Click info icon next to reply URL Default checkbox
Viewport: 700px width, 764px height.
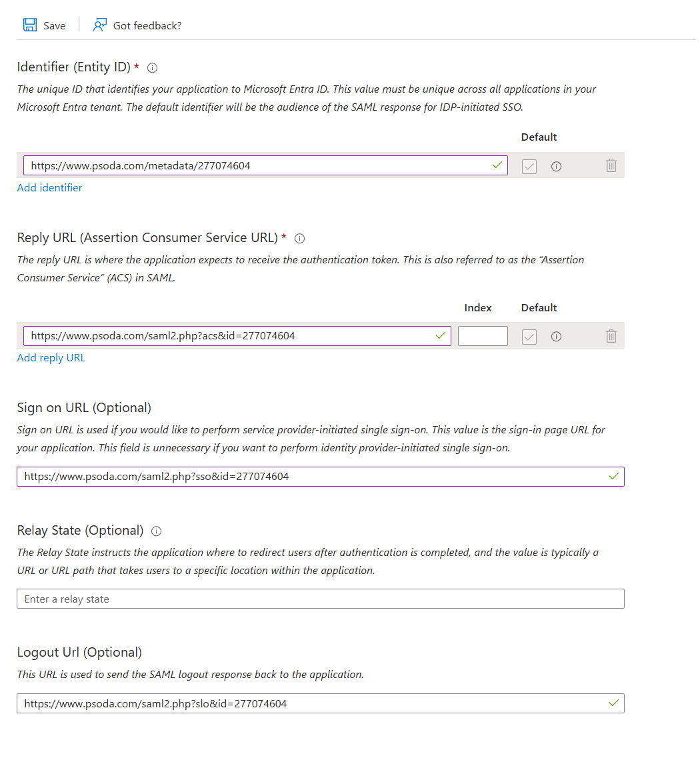(556, 337)
